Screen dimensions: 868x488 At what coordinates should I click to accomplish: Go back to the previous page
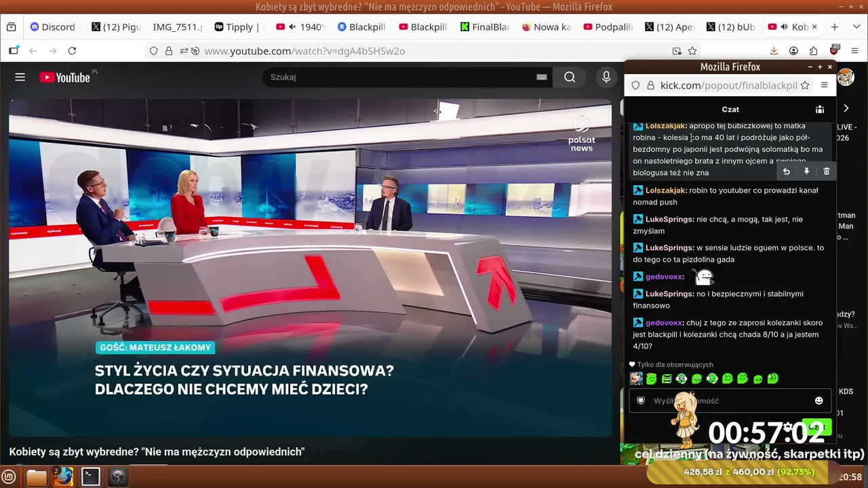33,51
